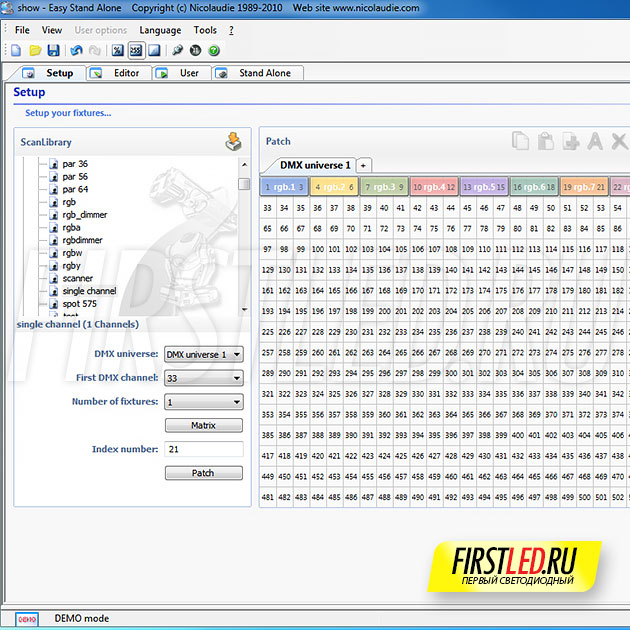
Task: Switch to the Stand Alone tab
Action: coord(256,73)
